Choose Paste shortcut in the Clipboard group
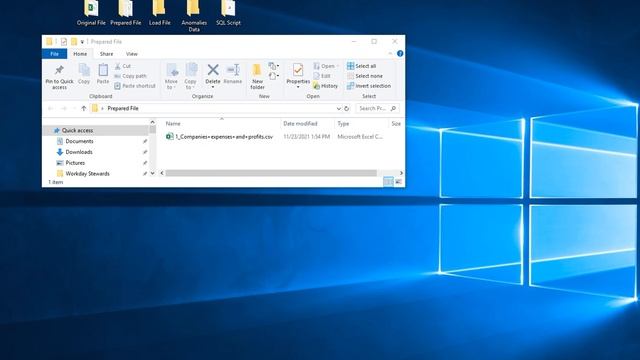 click(135, 86)
